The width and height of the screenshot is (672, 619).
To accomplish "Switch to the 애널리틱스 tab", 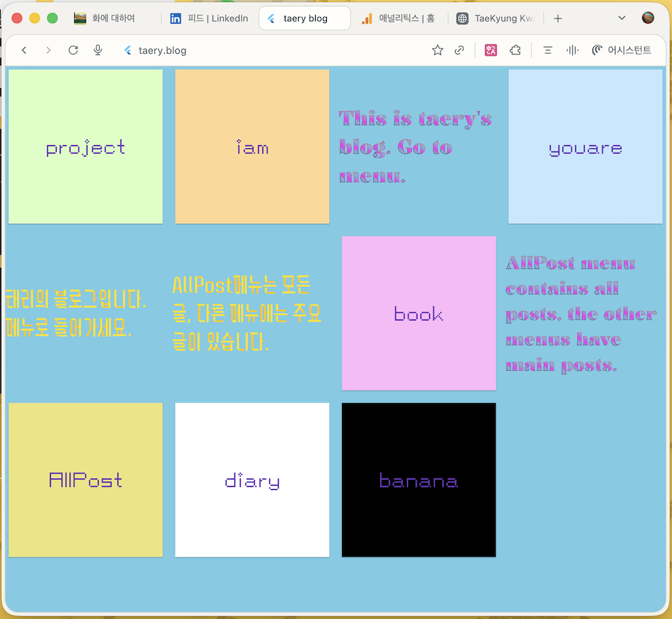I will click(x=399, y=18).
